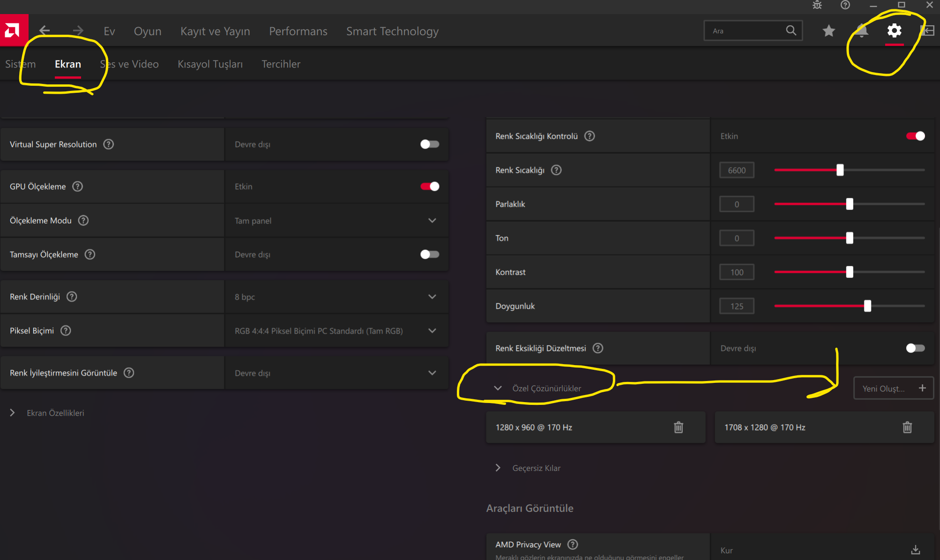Toggle Renk Eksikliği Düzeltmesi switch
This screenshot has width=940, height=560.
pyautogui.click(x=915, y=348)
